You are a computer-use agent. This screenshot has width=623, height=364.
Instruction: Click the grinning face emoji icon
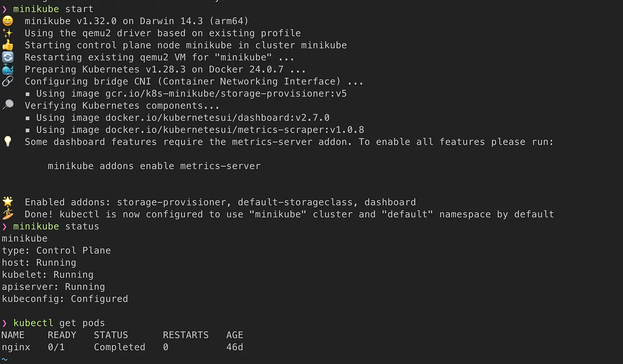click(x=8, y=21)
